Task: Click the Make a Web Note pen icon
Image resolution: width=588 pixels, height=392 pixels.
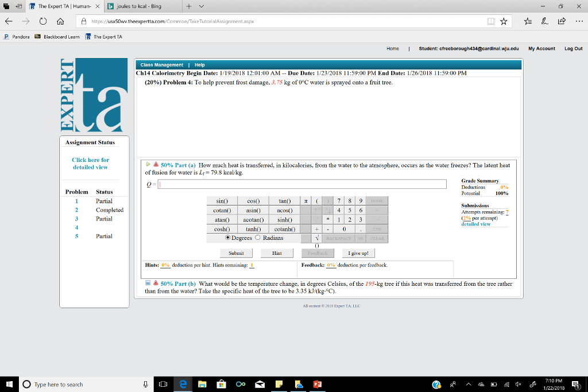Action: (x=544, y=21)
